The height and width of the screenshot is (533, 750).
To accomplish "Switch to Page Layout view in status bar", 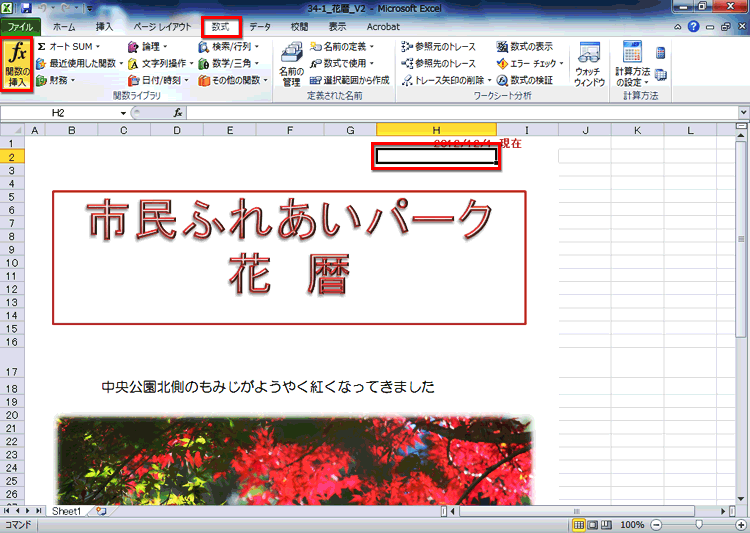I will (593, 525).
